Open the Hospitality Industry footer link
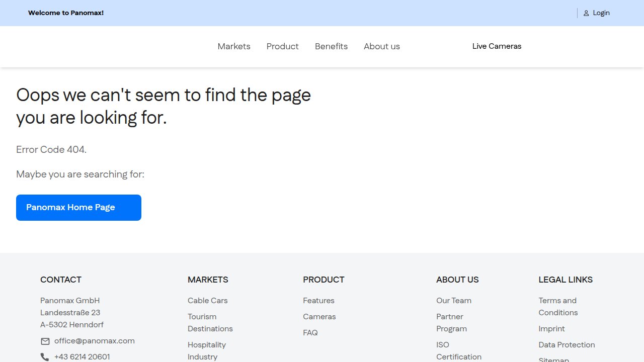This screenshot has width=644, height=362. pyautogui.click(x=207, y=351)
